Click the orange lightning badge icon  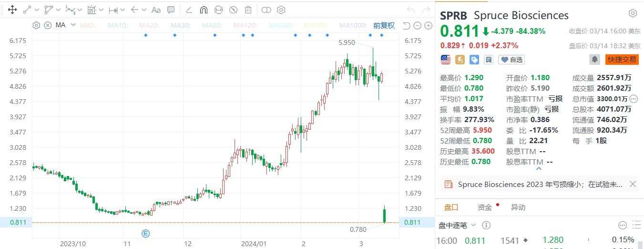460,60
